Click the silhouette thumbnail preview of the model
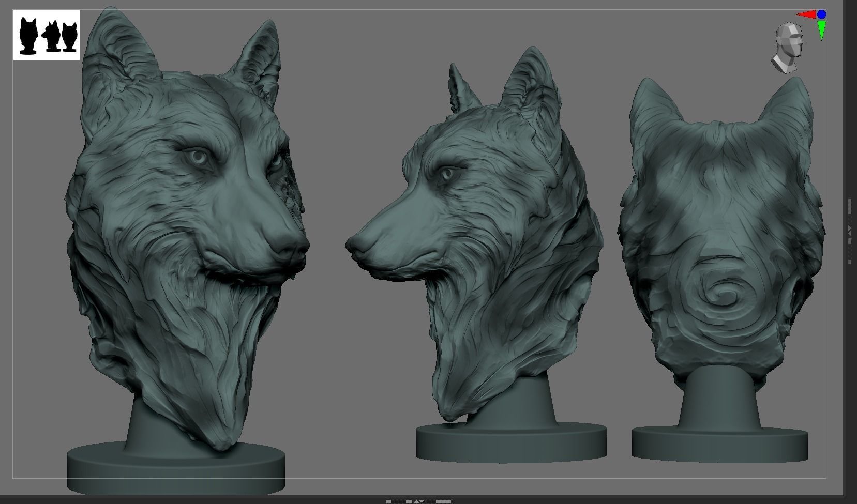857x504 pixels. [47, 35]
